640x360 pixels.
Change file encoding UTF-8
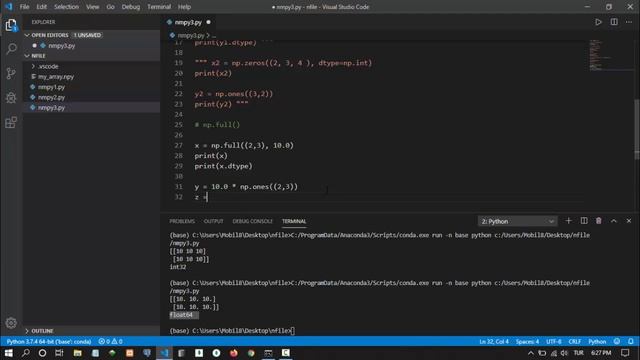[553, 341]
